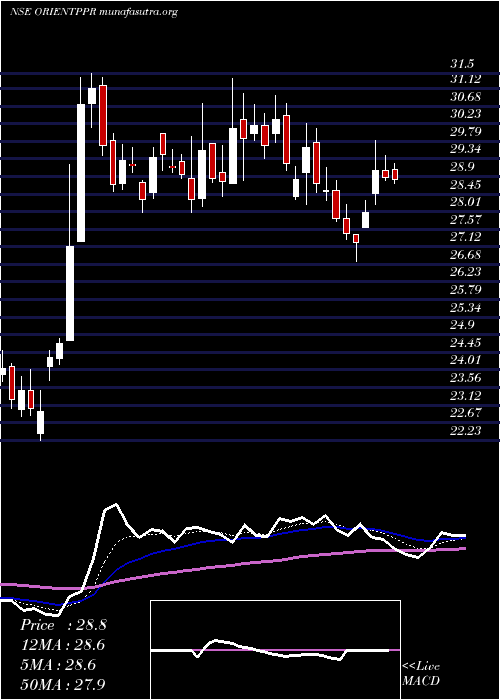Viewport: 500px width, 700px height.
Task: Select the 26.68 price axis label
Action: pyautogui.click(x=465, y=254)
